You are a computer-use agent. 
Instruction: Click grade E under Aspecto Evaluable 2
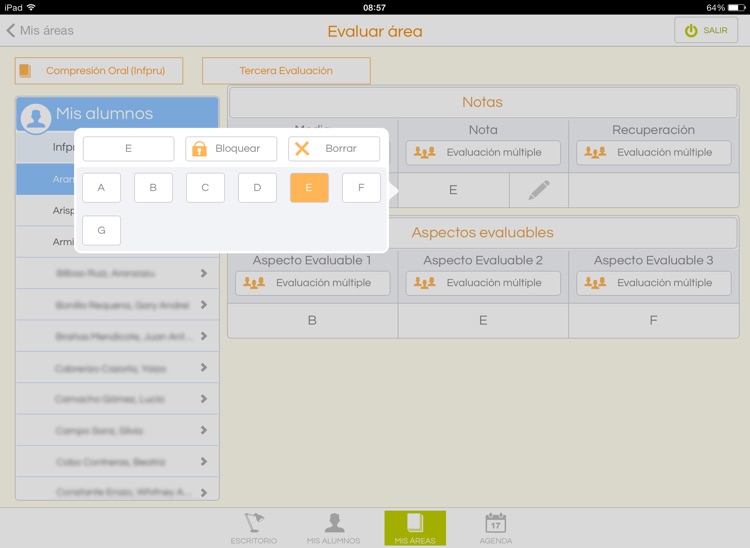click(x=483, y=321)
